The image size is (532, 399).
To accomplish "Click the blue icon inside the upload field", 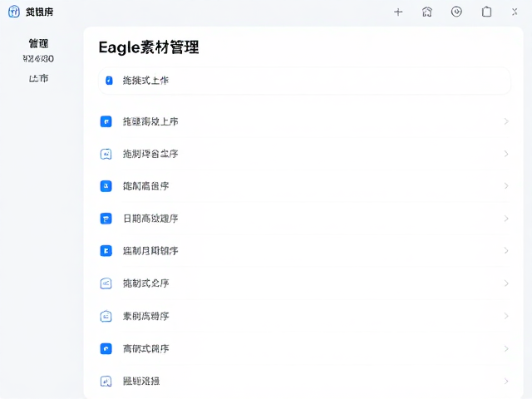I will [x=109, y=81].
